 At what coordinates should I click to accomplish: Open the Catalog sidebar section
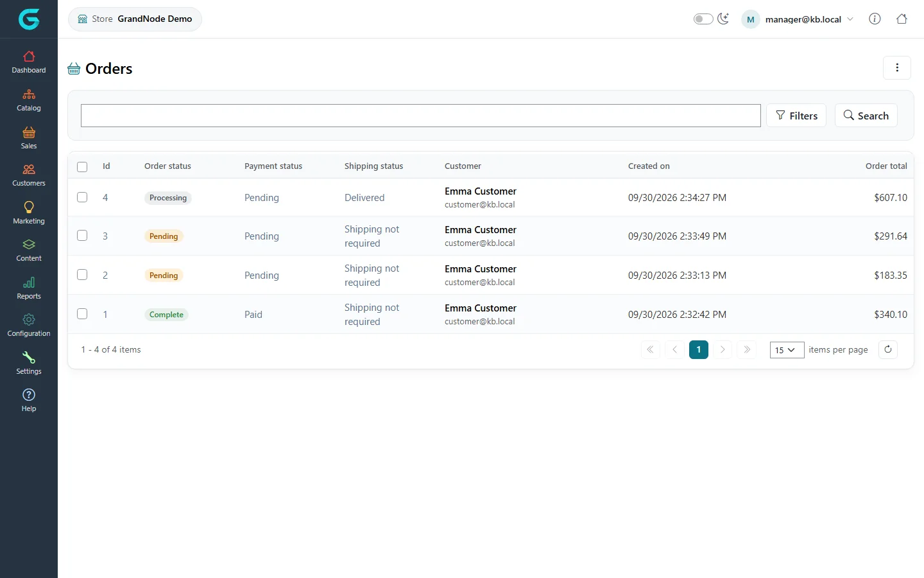29,100
